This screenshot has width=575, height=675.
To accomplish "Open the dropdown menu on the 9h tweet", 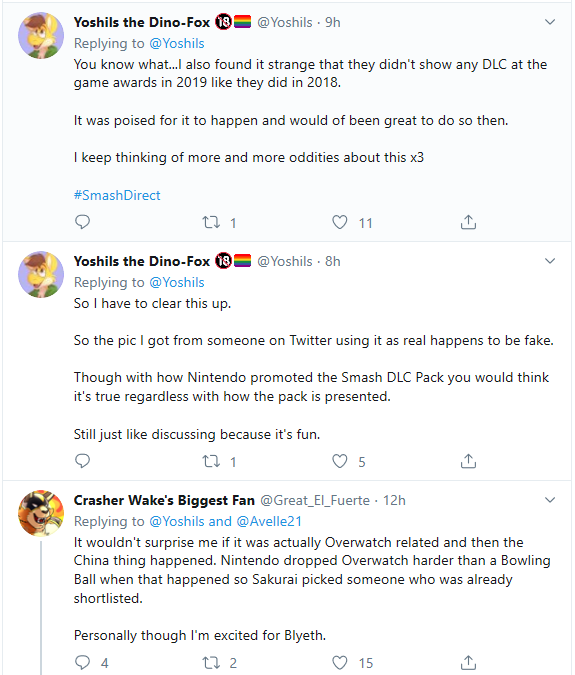I will pos(550,22).
